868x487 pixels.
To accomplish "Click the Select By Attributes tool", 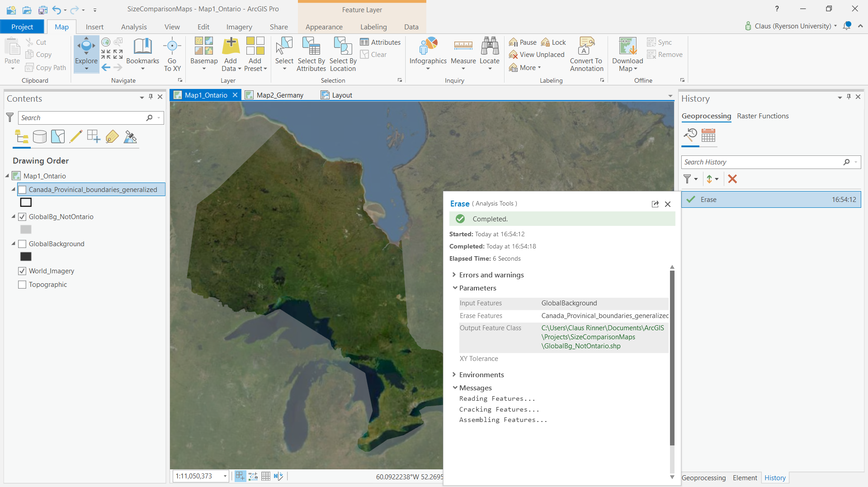I will (x=311, y=53).
